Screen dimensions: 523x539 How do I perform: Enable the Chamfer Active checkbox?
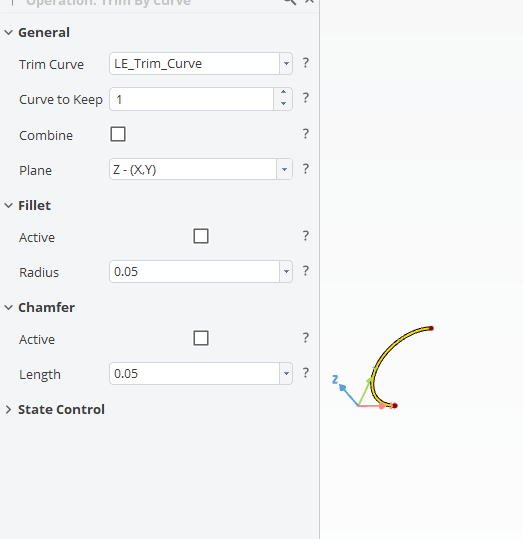click(x=201, y=338)
